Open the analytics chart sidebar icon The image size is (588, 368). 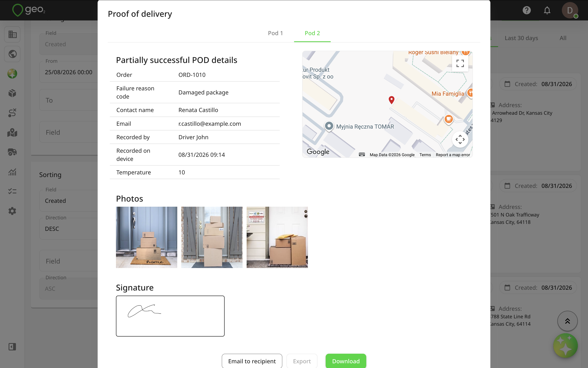tap(12, 172)
